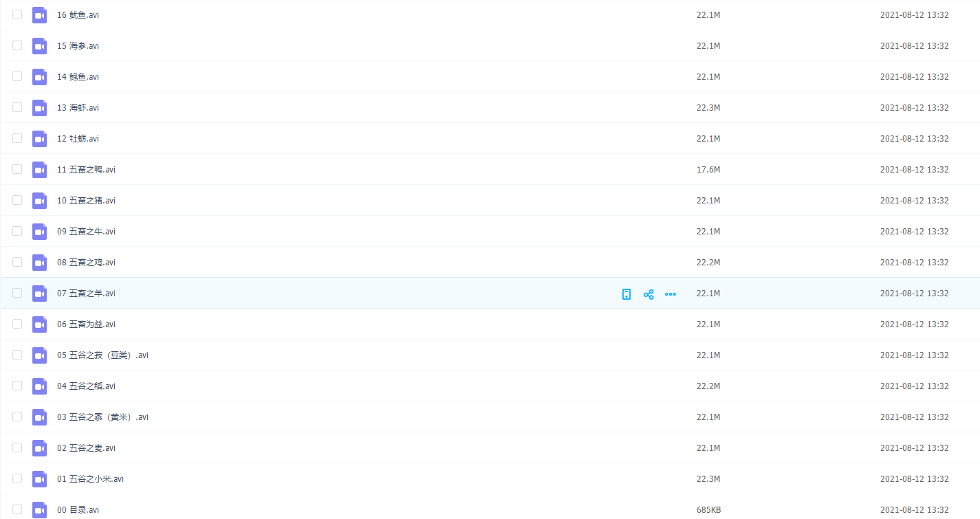Click the file name 05 五谷之菽（豆类）.avi
980x519 pixels.
click(102, 355)
